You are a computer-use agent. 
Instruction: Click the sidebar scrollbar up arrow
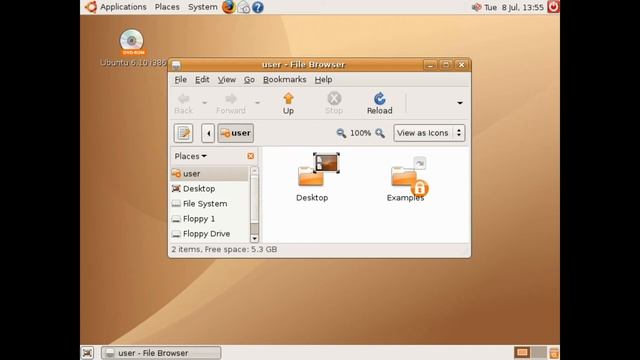click(x=254, y=170)
